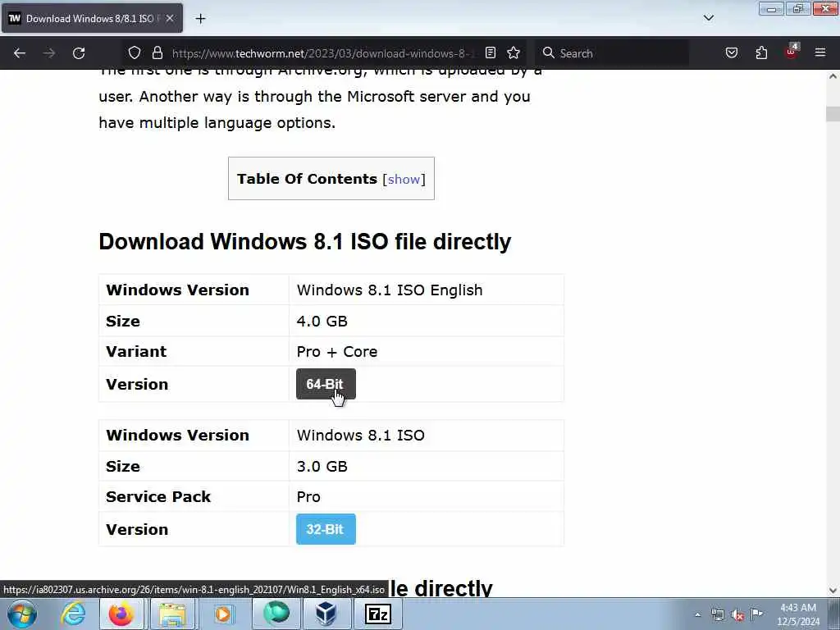Save page to Pocket

coord(732,53)
